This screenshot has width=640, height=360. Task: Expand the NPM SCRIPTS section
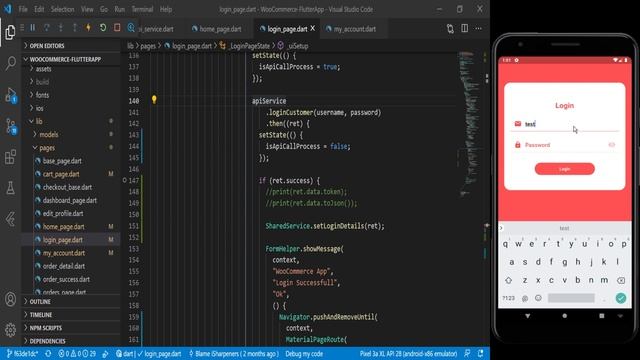(46, 328)
